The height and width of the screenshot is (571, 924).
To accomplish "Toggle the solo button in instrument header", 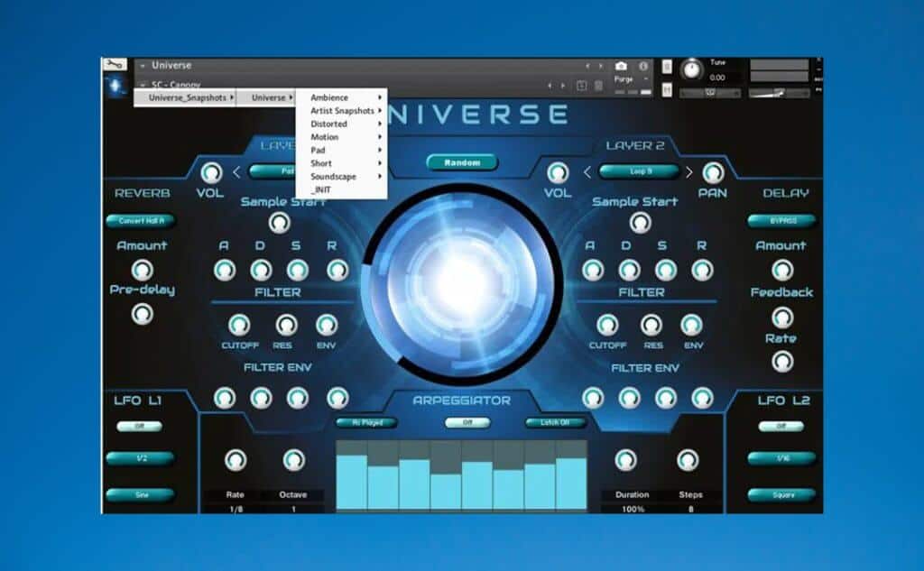I will pyautogui.click(x=667, y=66).
